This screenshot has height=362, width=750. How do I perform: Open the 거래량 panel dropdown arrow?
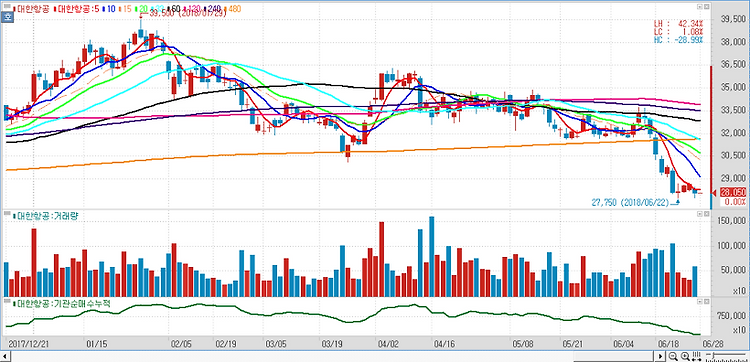tap(700, 213)
